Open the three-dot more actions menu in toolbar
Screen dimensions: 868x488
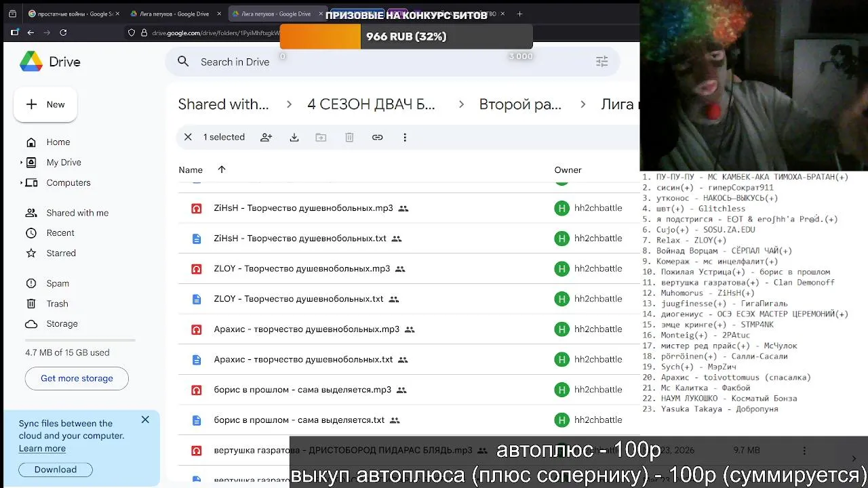pyautogui.click(x=405, y=137)
